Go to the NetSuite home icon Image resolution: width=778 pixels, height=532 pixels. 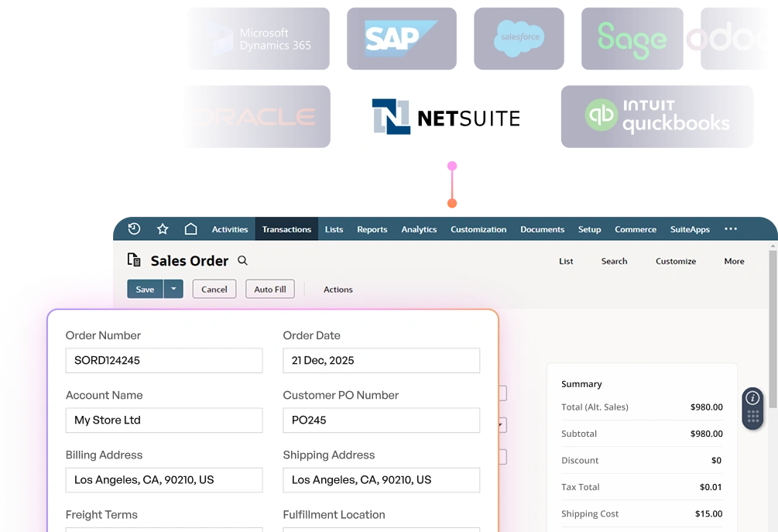point(190,229)
